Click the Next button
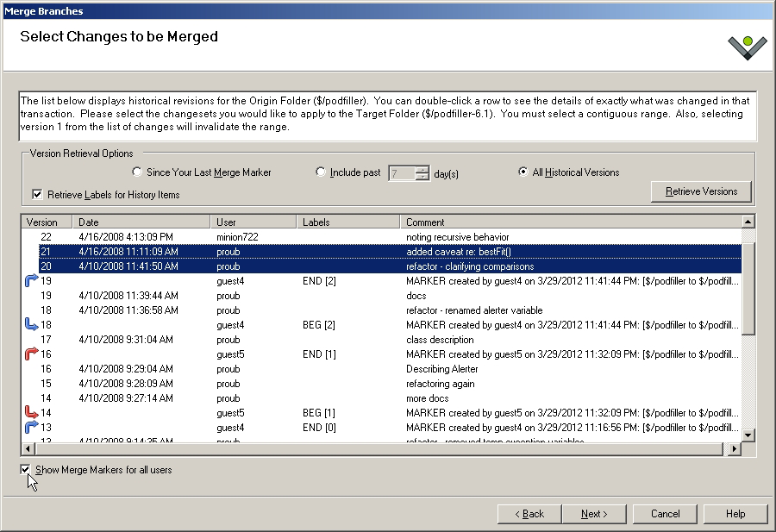 [593, 514]
